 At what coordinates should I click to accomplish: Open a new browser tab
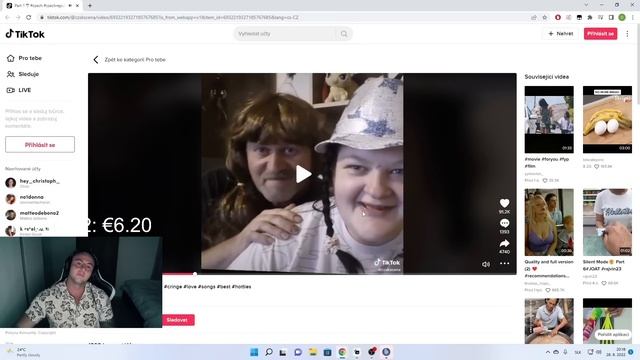click(x=90, y=6)
